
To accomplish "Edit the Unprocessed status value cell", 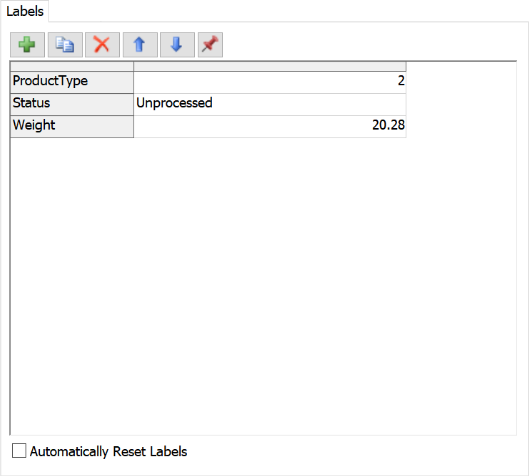I will (270, 105).
